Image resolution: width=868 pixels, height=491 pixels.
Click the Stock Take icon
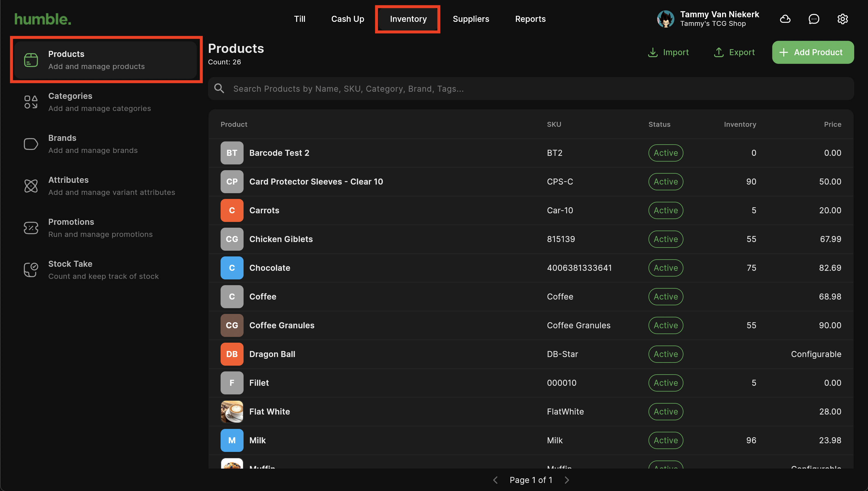click(x=31, y=270)
